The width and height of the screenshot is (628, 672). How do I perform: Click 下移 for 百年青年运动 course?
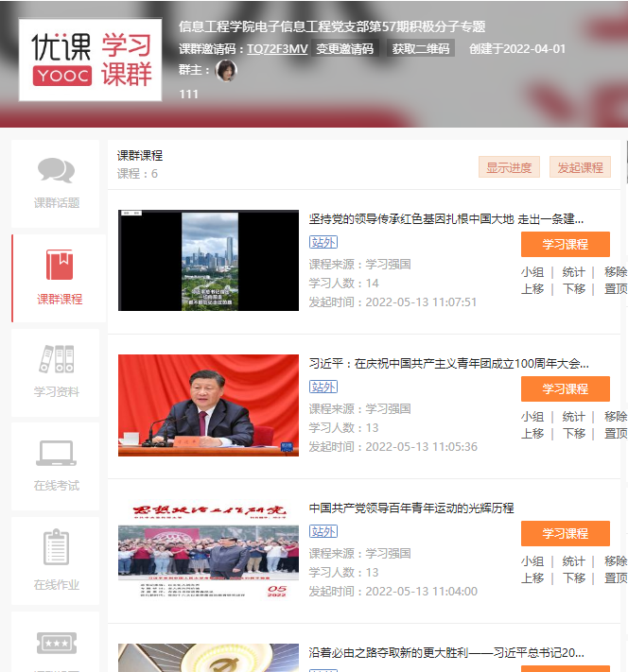(573, 577)
